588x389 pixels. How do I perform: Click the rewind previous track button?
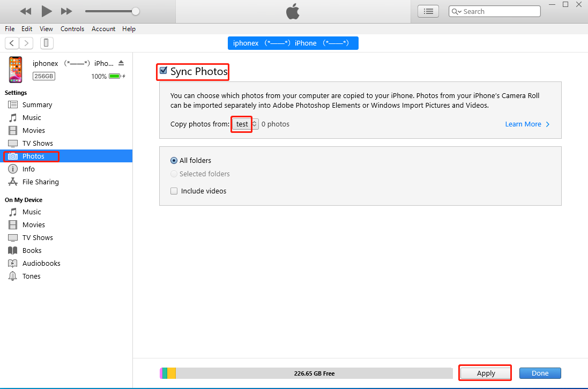(26, 11)
